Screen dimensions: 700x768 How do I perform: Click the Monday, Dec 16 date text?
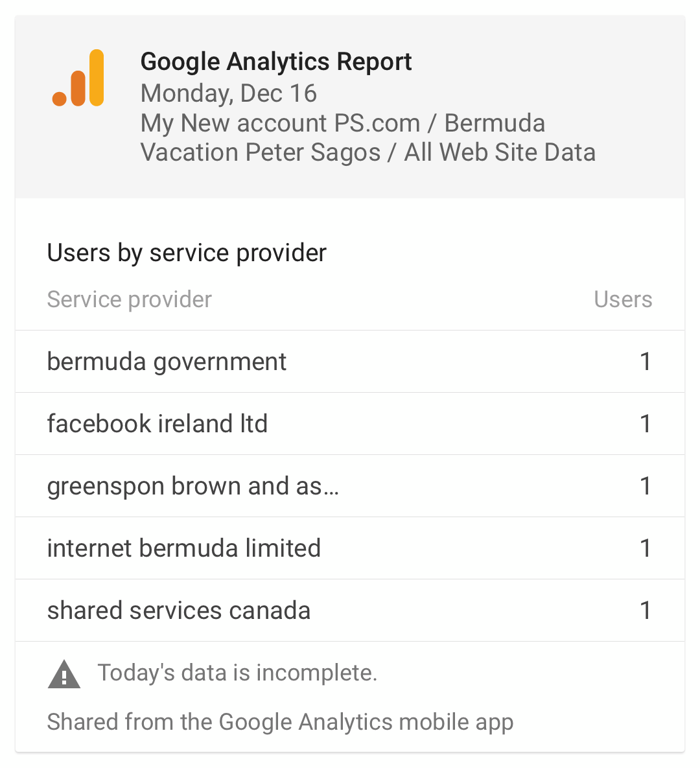click(x=229, y=93)
